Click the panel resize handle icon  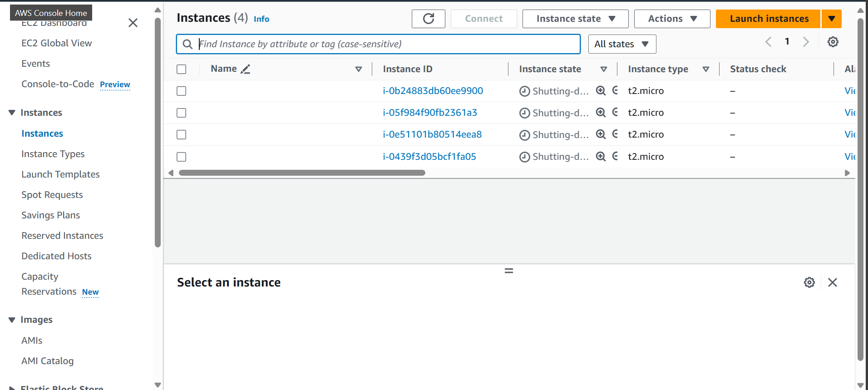point(509,271)
